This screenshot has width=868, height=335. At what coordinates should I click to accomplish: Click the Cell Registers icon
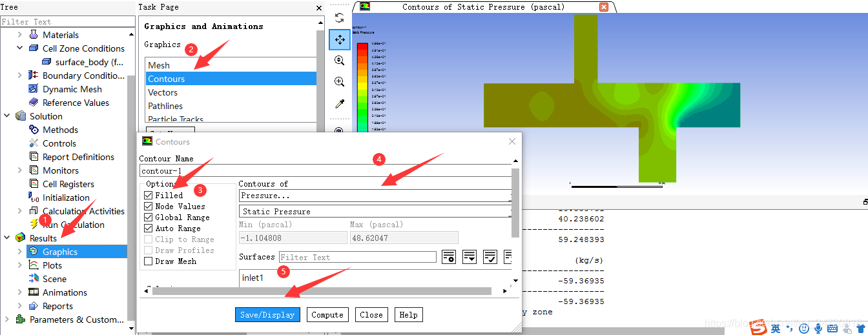coord(34,184)
